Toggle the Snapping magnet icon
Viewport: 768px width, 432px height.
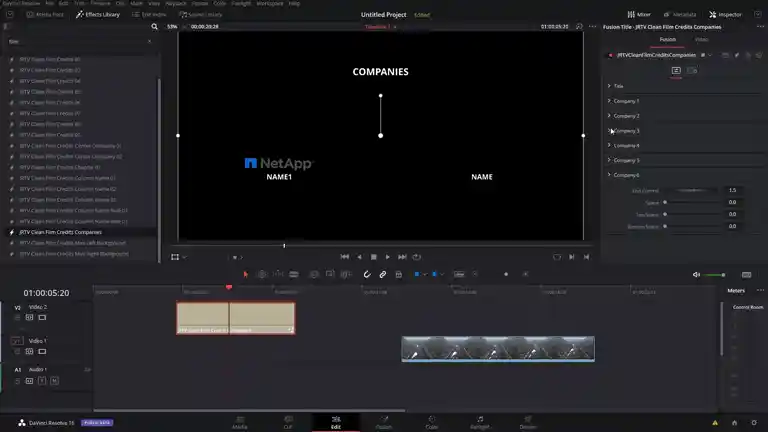[367, 274]
